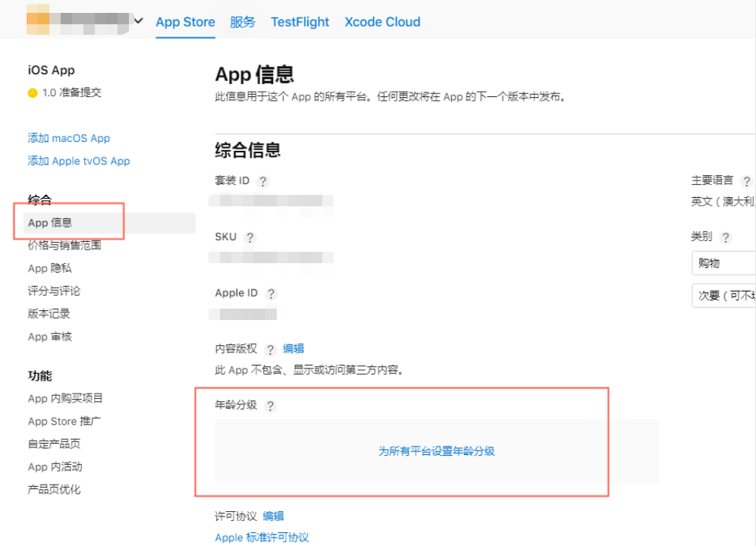Open App Store 推广 page
Image resolution: width=756 pixels, height=546 pixels.
click(x=64, y=421)
